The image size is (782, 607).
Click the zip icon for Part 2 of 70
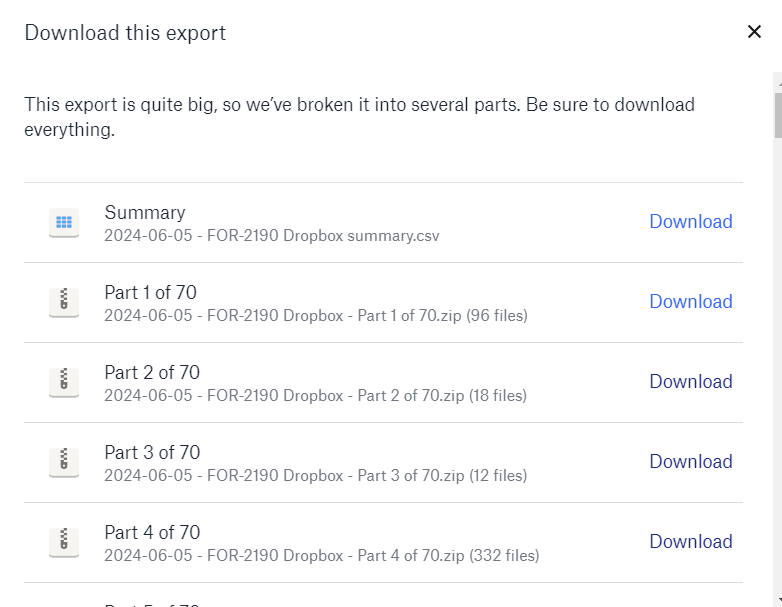point(64,383)
